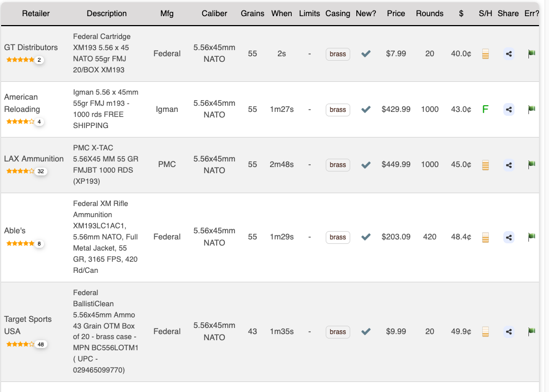Click the Rounds column header
Image resolution: width=549 pixels, height=392 pixels.
click(x=429, y=13)
